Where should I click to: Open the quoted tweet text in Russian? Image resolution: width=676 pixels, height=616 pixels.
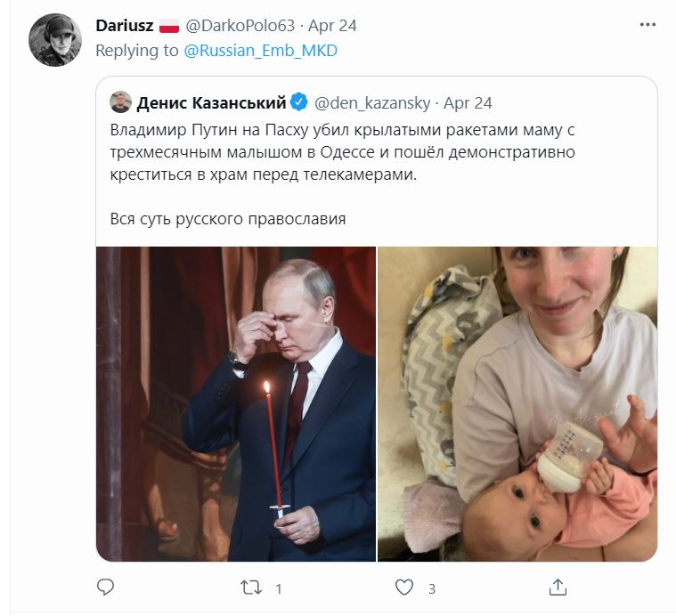pos(342,174)
